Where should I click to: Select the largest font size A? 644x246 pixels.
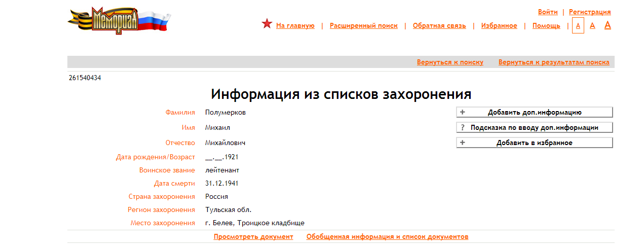[x=608, y=25]
